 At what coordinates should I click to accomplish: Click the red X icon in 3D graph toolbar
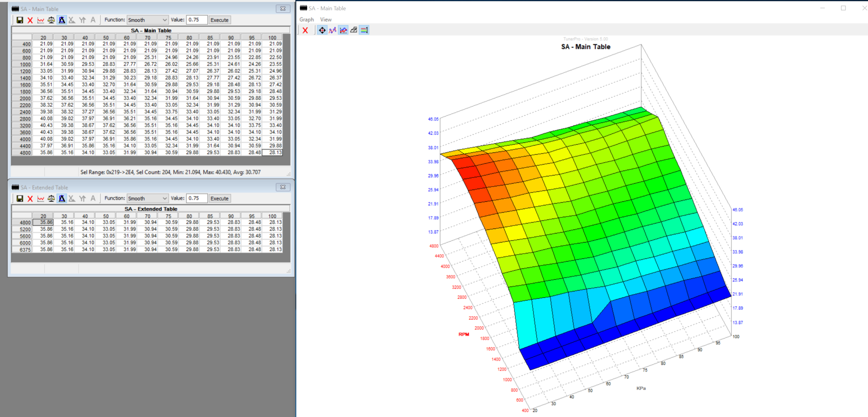pyautogui.click(x=305, y=30)
